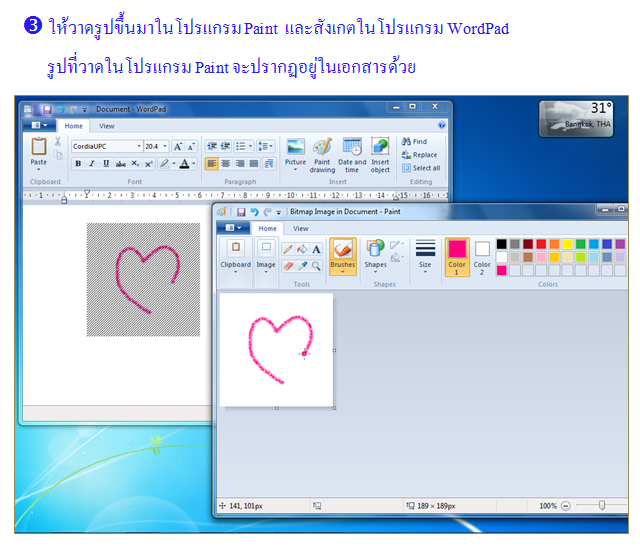Open text highlight color dropdown arrow
Screen dimensions: 640x549
[x=174, y=164]
